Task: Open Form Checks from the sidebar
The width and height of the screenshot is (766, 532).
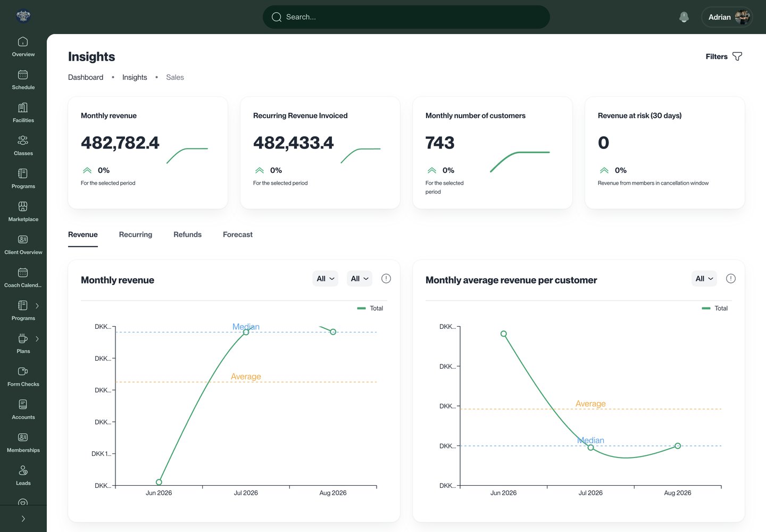Action: (x=23, y=377)
